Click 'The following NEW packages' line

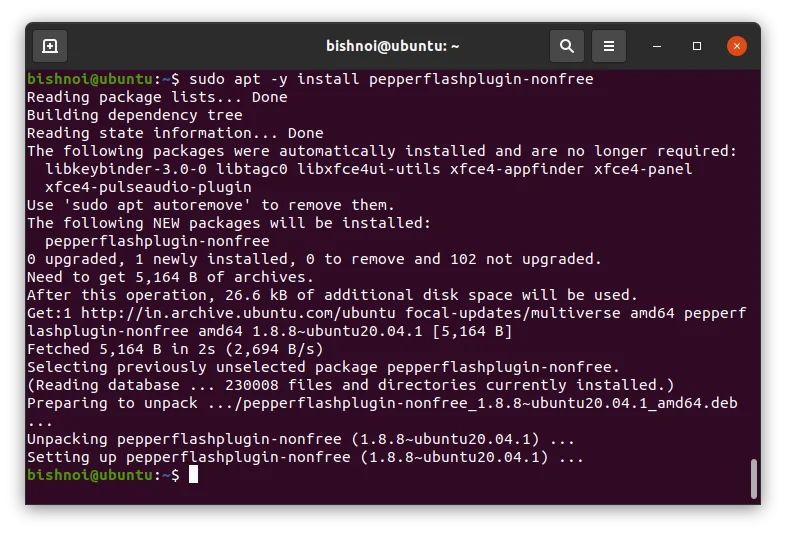coord(229,223)
